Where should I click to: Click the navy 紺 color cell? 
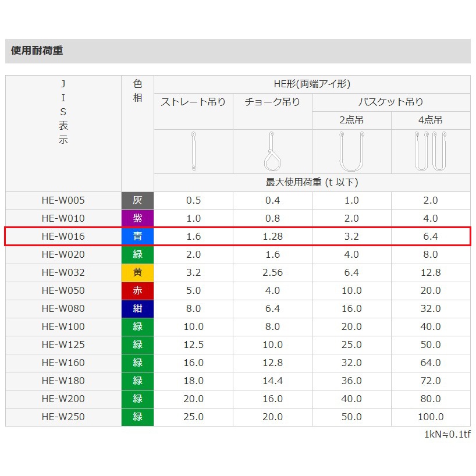[137, 309]
